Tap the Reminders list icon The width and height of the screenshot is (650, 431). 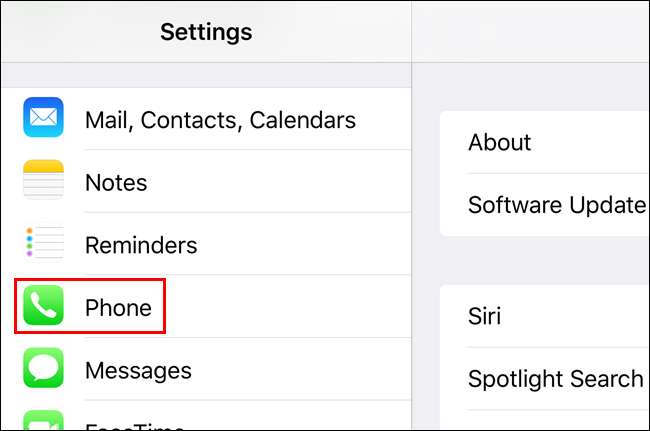click(x=43, y=244)
